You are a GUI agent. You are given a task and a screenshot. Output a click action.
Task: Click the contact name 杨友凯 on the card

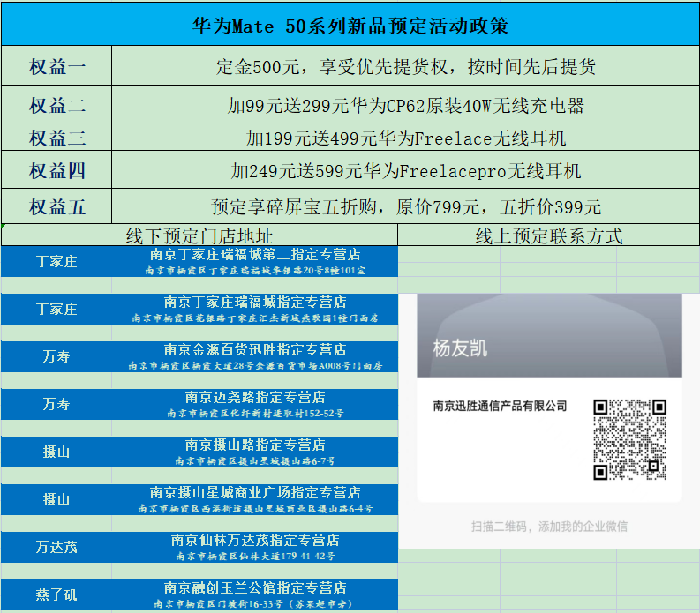[x=460, y=348]
